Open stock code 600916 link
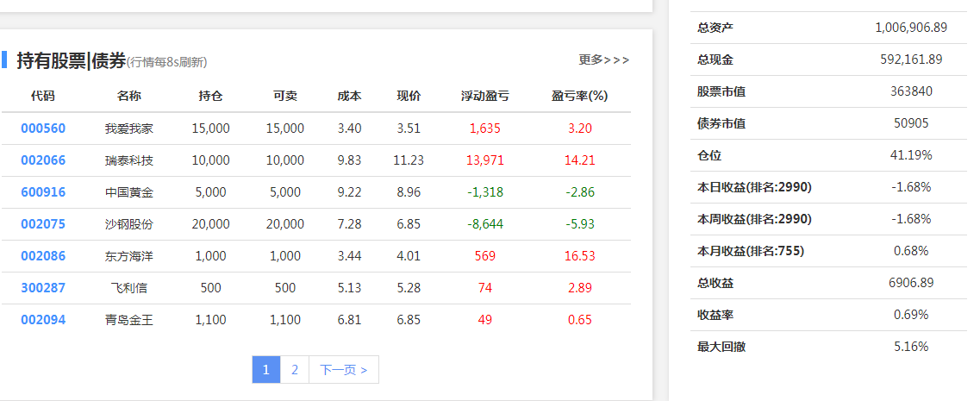 (43, 192)
